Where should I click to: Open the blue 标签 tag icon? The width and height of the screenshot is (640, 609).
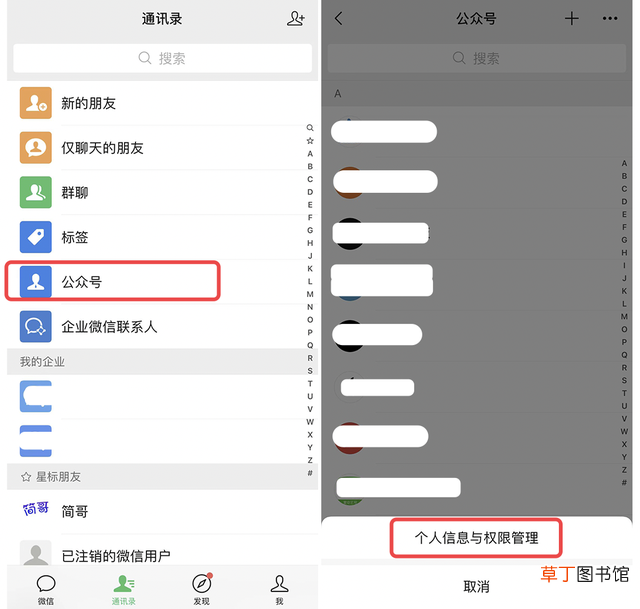click(x=36, y=237)
